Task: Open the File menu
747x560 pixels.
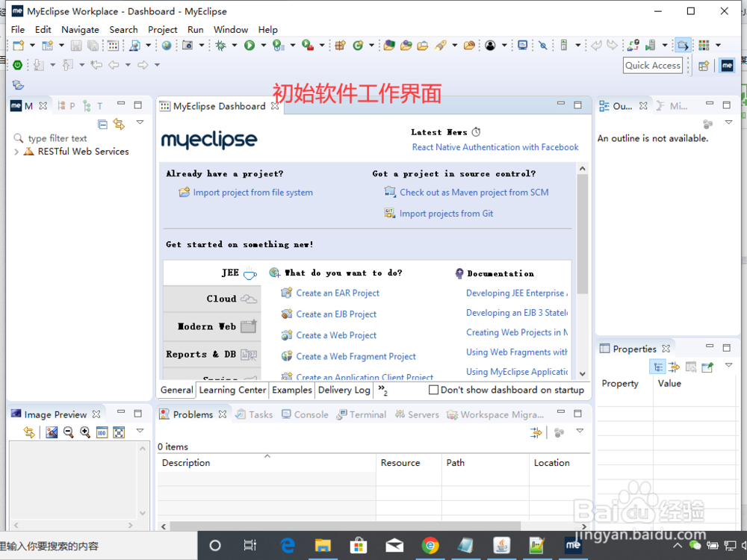Action: 18,30
